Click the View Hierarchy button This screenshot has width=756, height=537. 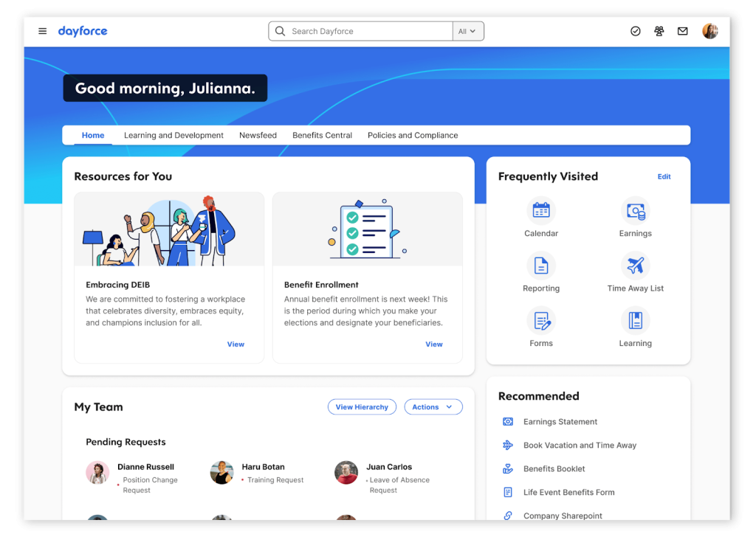pos(362,406)
